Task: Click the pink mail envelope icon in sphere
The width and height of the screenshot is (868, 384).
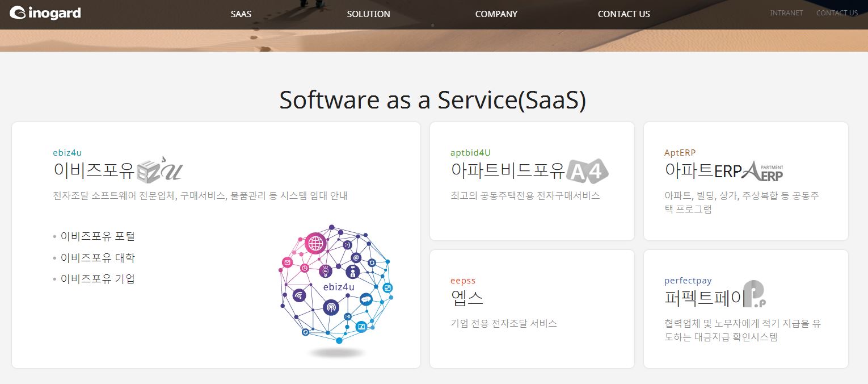Action: pyautogui.click(x=288, y=262)
